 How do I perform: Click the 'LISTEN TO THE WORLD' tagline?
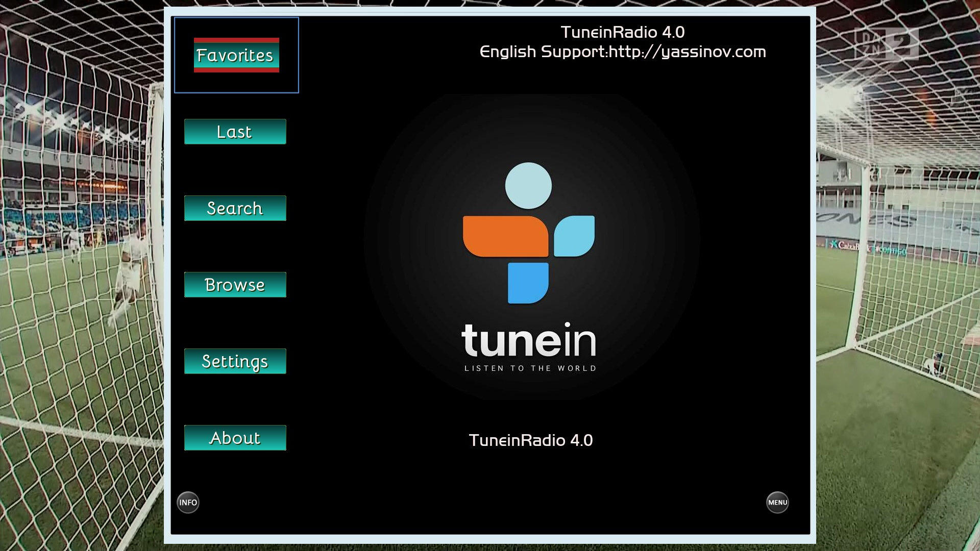pos(530,368)
